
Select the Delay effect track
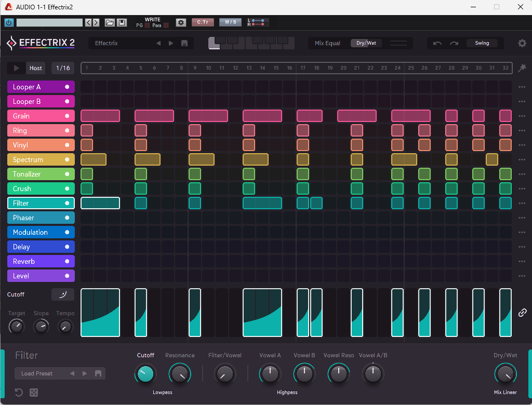point(41,247)
